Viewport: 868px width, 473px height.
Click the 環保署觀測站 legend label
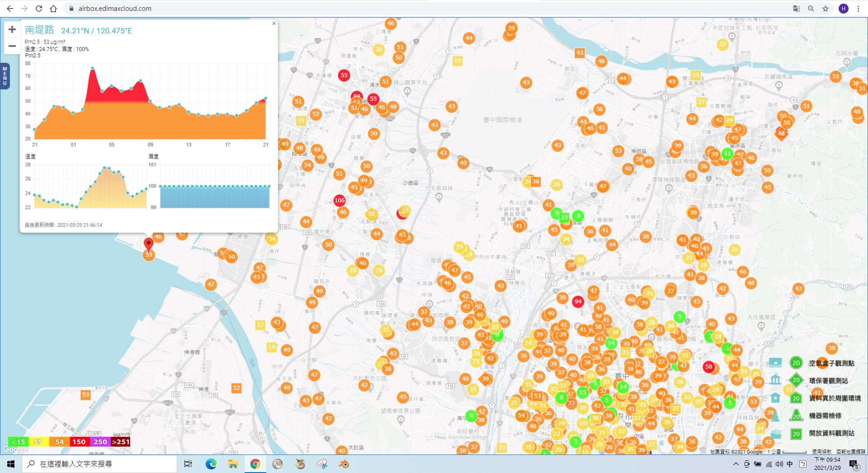(x=828, y=381)
